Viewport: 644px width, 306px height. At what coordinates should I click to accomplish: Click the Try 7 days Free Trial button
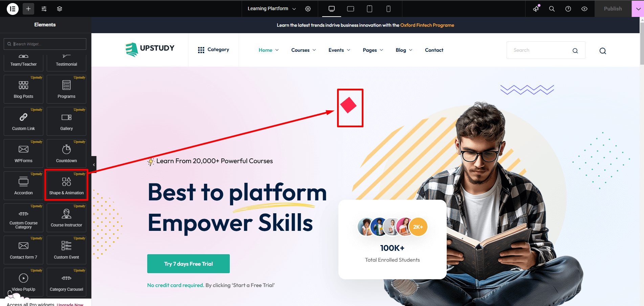pyautogui.click(x=188, y=264)
